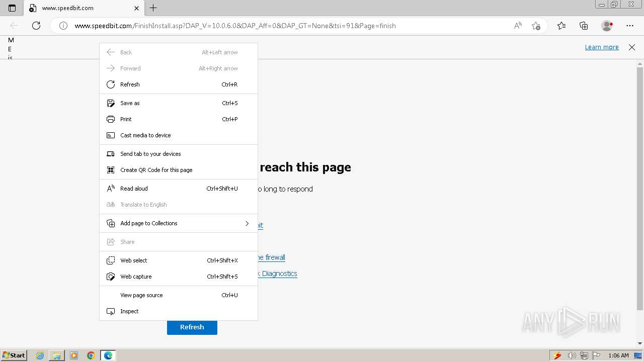Click the QR code icon in menu
Screen dimensions: 644x362
pos(111,170)
